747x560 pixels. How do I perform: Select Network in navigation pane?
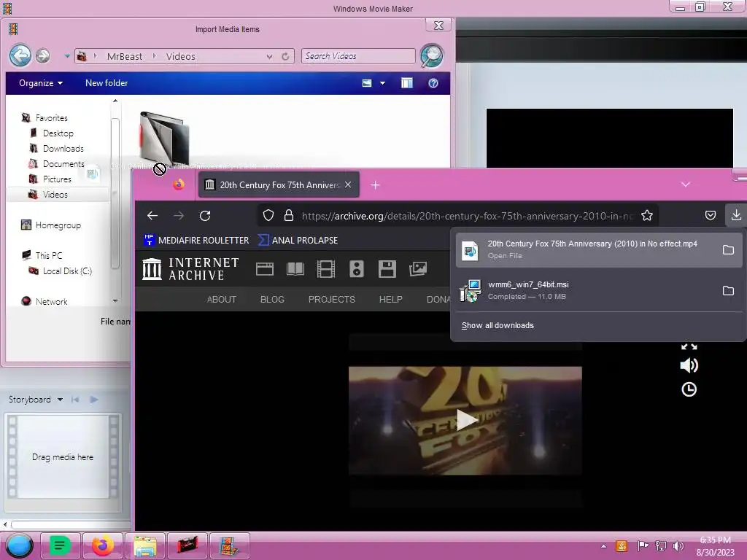click(52, 301)
